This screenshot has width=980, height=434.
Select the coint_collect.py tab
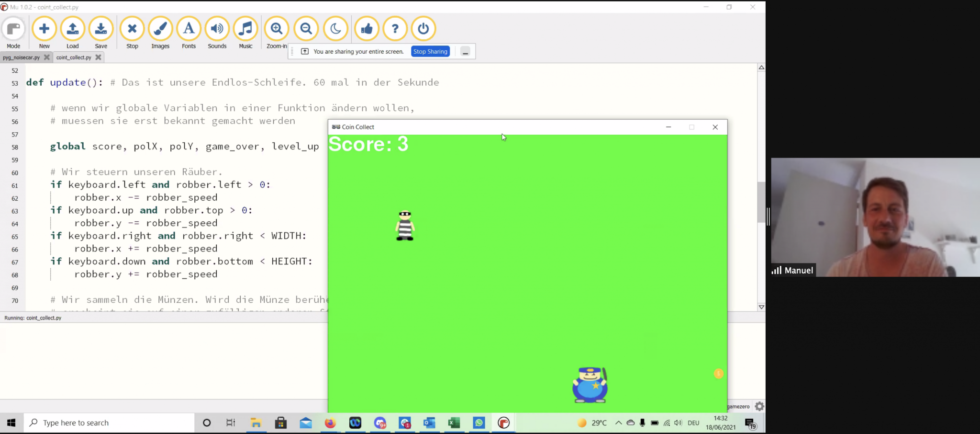pos(74,57)
